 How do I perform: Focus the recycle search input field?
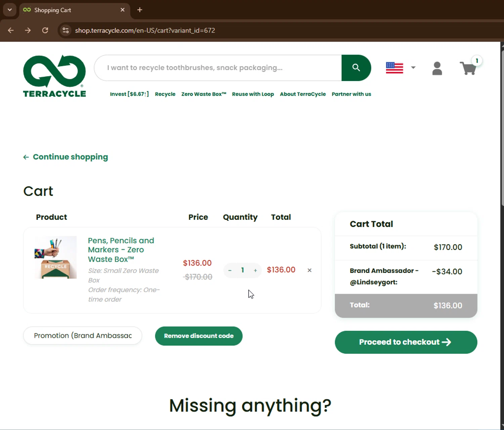click(x=218, y=68)
